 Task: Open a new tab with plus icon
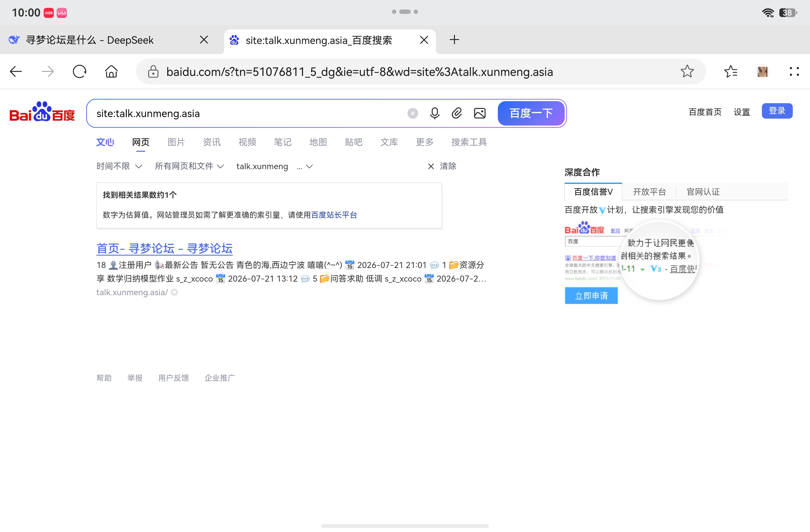point(454,40)
